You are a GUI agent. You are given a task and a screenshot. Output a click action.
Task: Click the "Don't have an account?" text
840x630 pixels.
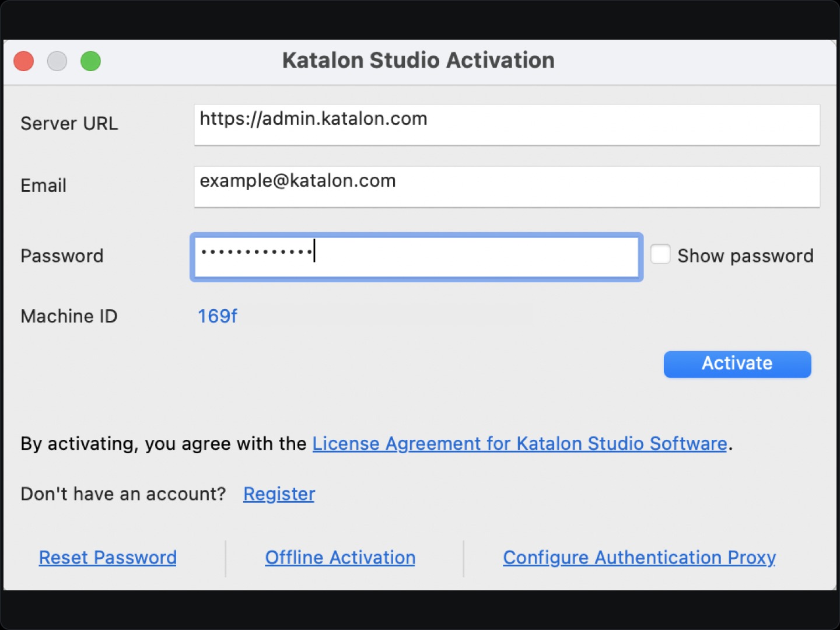(x=123, y=494)
